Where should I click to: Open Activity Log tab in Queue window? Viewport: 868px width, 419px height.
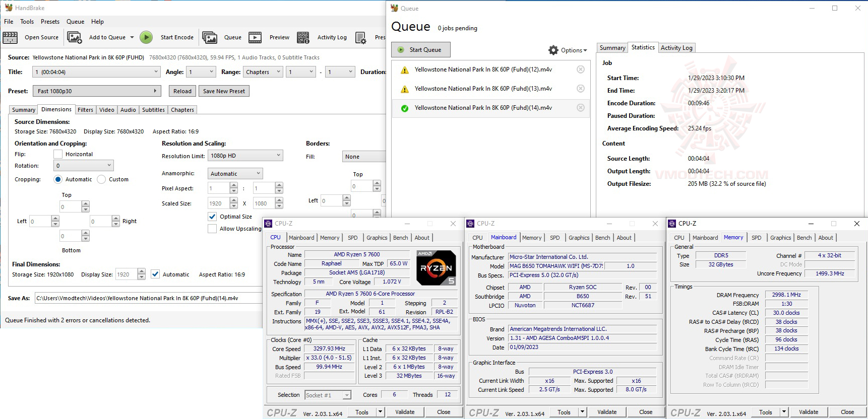(676, 48)
